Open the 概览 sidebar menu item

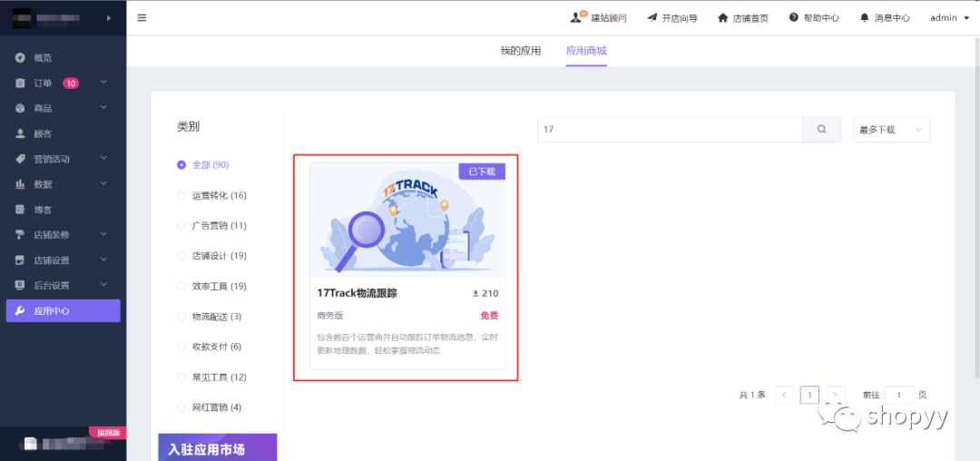64,58
